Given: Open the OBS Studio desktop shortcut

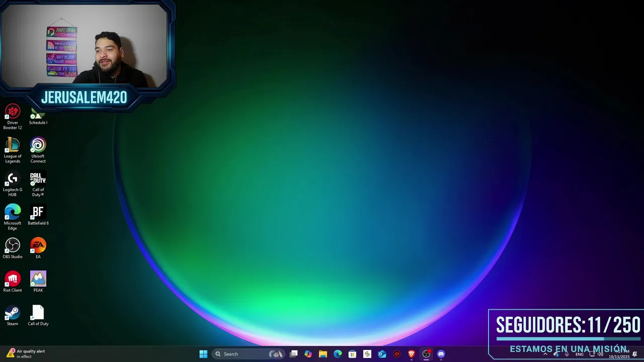Looking at the screenshot, I should point(13,249).
